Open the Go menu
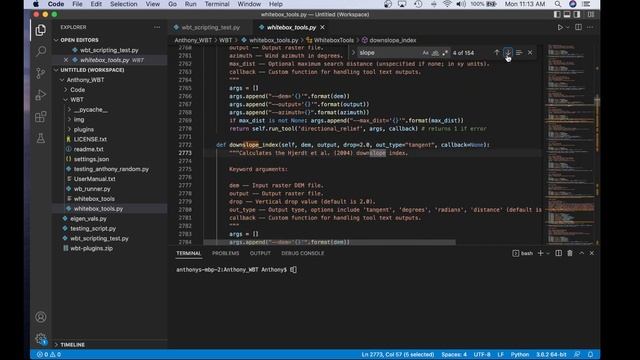 [x=172, y=4]
